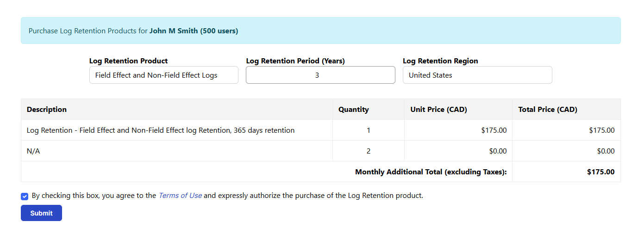
Task: Click the Log Retention Period (Years) label
Action: pyautogui.click(x=295, y=61)
